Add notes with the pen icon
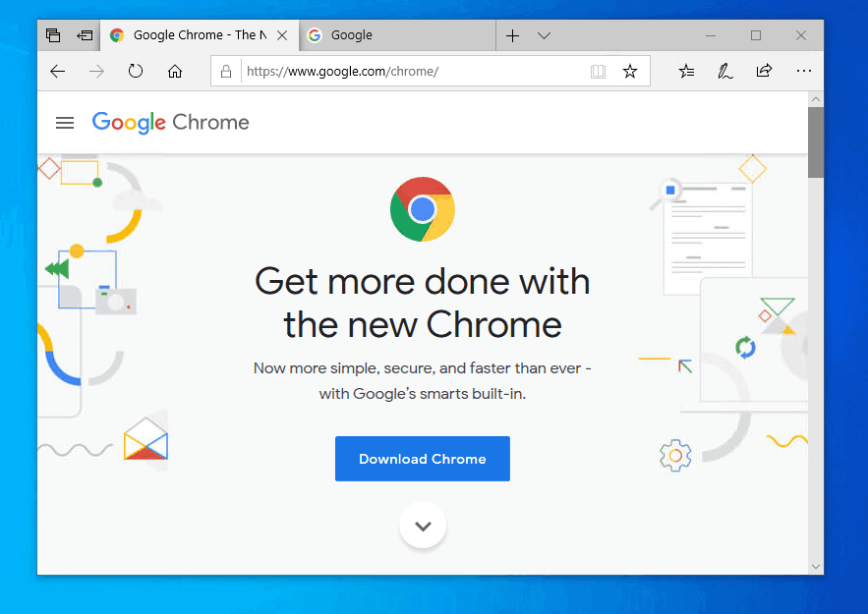Image resolution: width=868 pixels, height=614 pixels. [x=725, y=71]
